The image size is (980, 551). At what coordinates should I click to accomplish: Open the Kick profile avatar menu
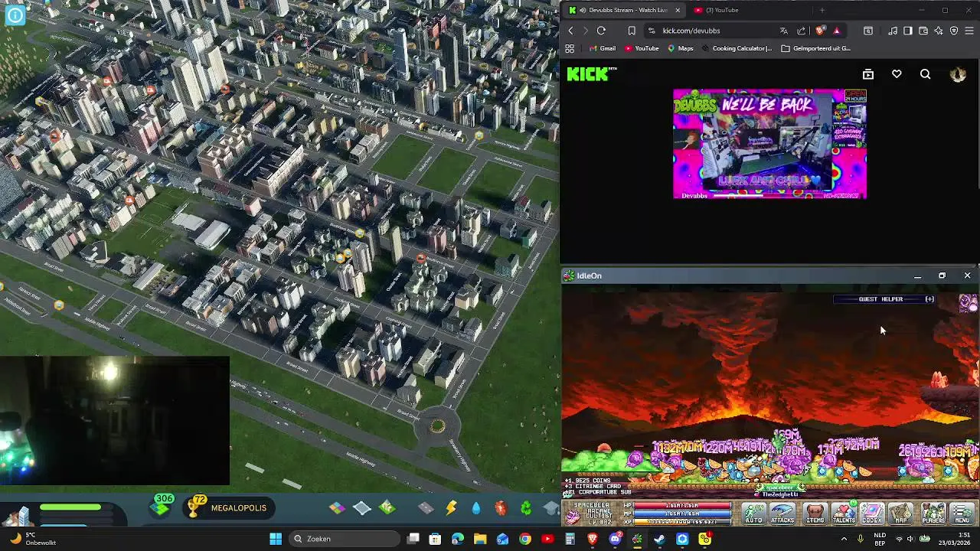tap(958, 74)
